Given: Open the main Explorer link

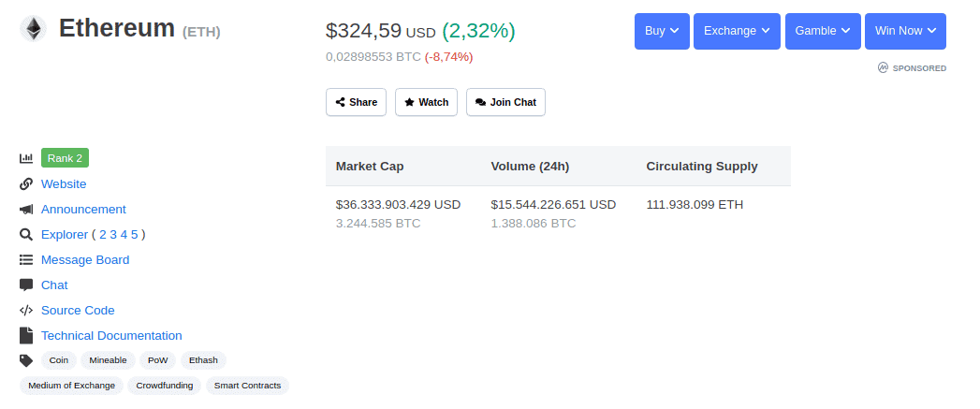Looking at the screenshot, I should pos(65,235).
